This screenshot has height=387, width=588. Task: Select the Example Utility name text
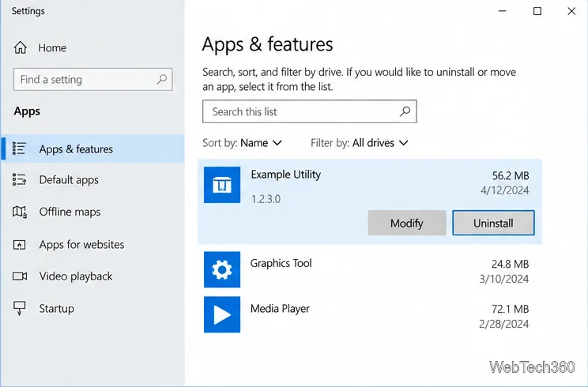click(x=286, y=175)
